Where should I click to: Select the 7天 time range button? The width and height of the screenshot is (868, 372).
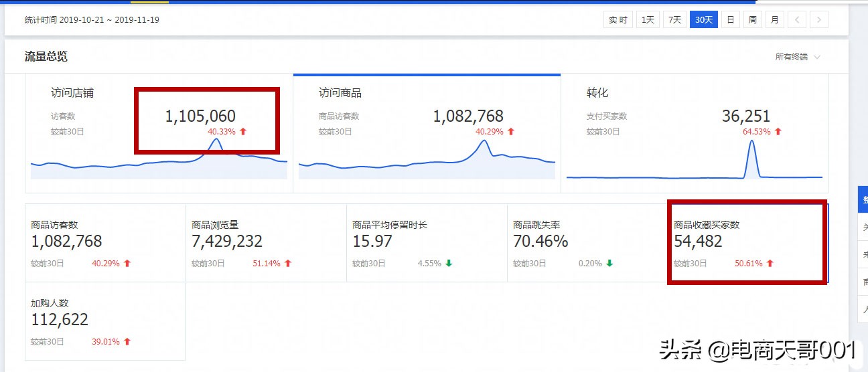pos(674,19)
